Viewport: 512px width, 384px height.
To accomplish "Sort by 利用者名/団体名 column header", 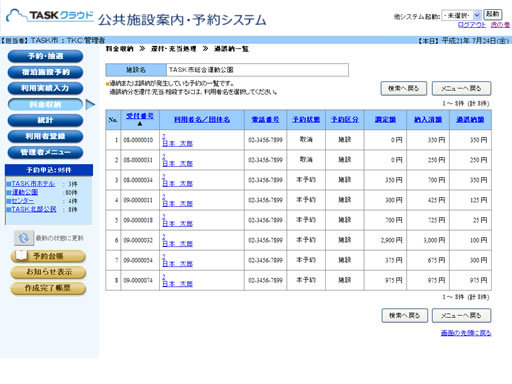I will click(202, 119).
